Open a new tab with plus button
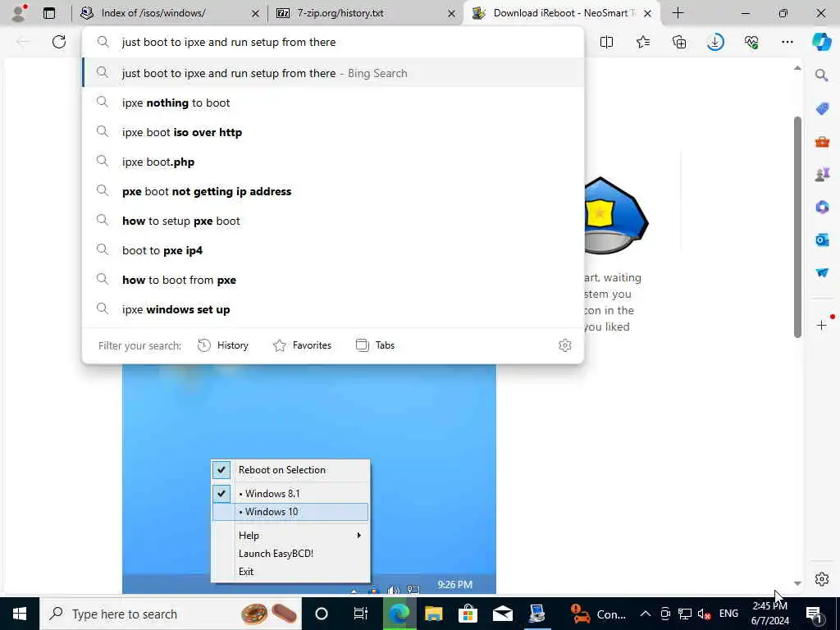Viewport: 840px width, 630px height. tap(678, 13)
